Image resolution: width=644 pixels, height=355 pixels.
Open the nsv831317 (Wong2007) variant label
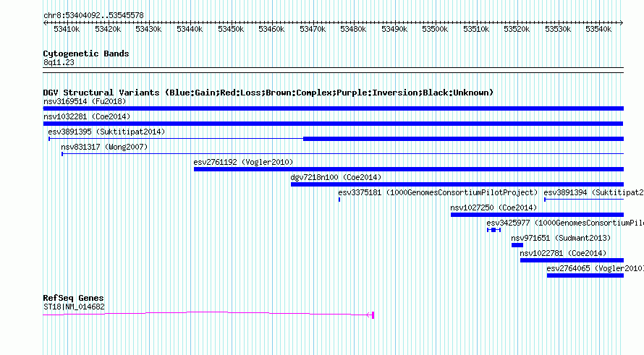(104, 147)
